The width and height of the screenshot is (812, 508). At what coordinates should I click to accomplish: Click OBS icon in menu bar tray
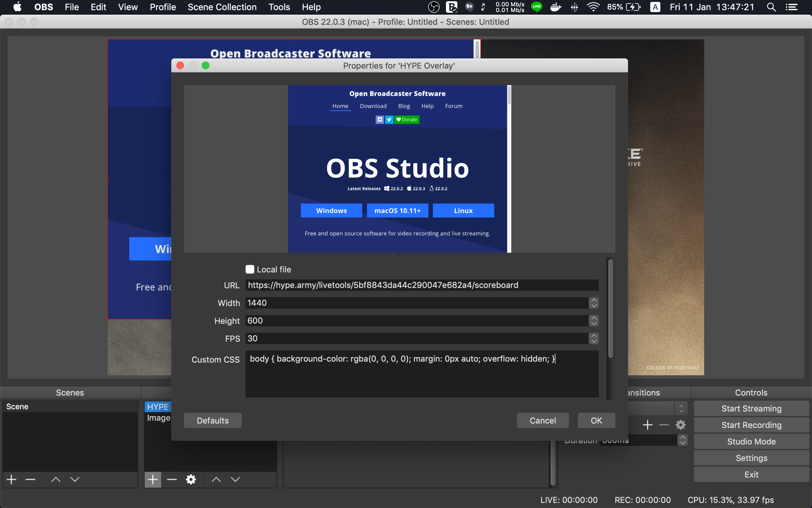[x=434, y=7]
